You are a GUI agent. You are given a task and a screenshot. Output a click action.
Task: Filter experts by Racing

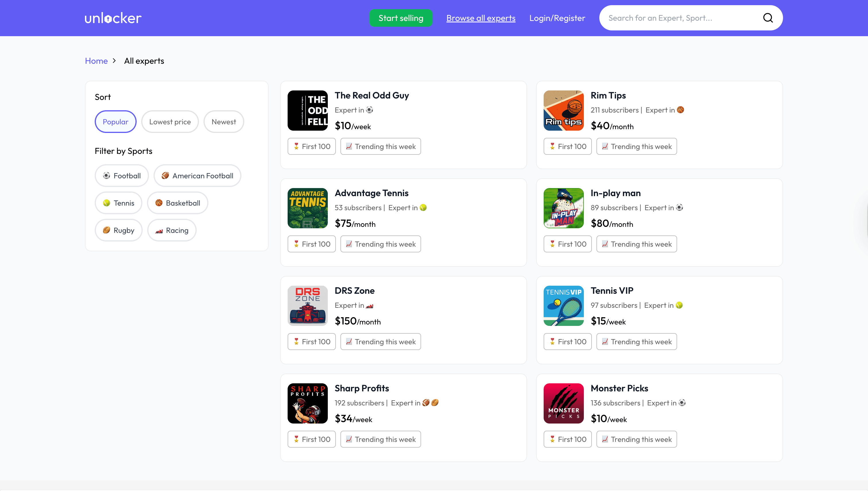172,230
